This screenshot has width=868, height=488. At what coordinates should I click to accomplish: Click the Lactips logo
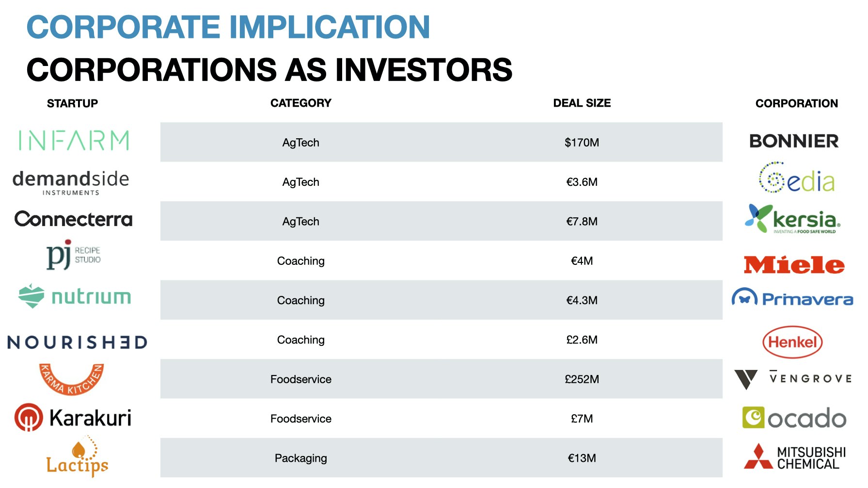pyautogui.click(x=78, y=457)
